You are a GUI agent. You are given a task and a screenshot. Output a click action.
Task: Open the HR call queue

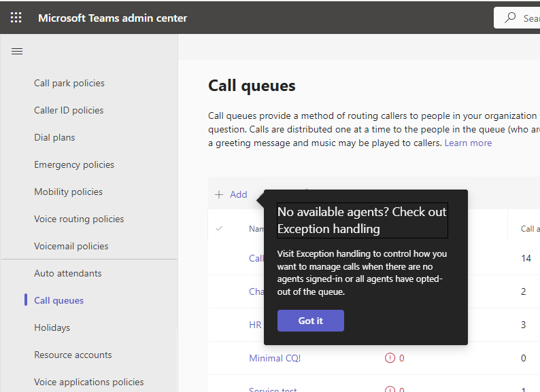[255, 325]
